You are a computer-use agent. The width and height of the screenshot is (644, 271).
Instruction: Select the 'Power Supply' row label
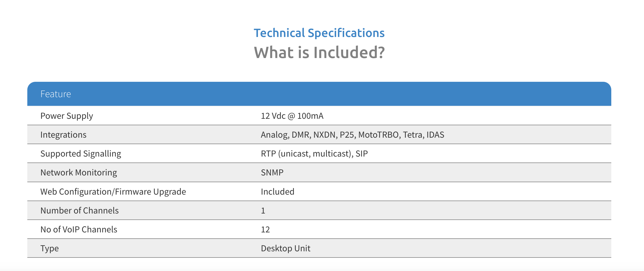[67, 116]
